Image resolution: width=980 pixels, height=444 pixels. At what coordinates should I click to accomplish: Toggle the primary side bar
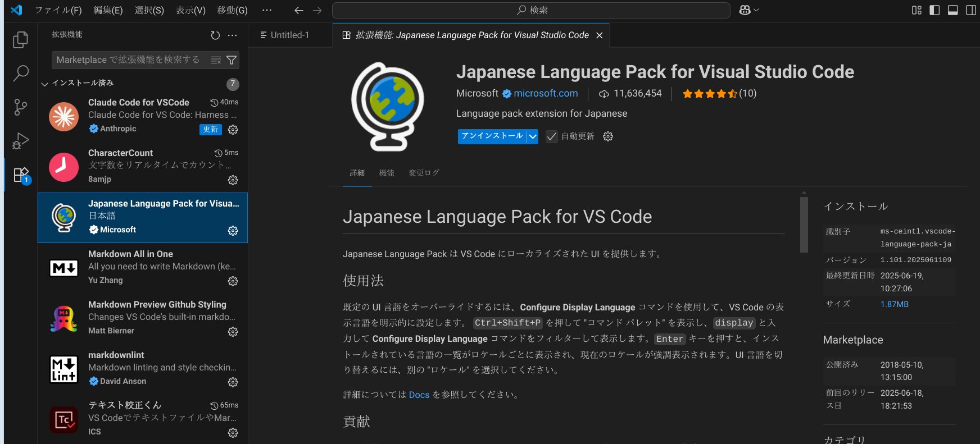[x=934, y=10]
